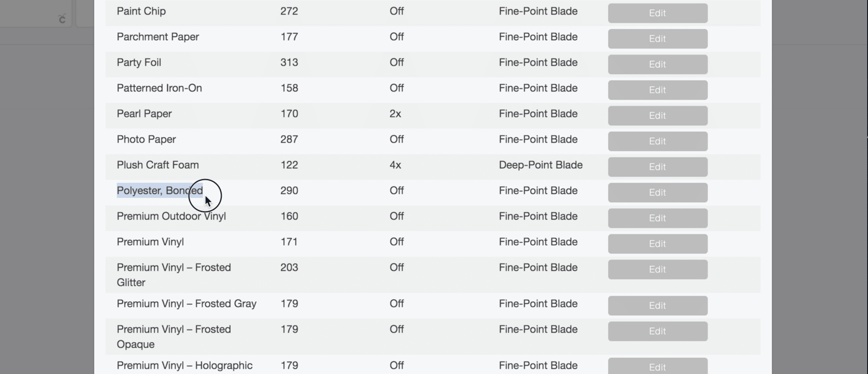Viewport: 868px width, 374px height.
Task: Edit the plain Premium Vinyl row
Action: (657, 243)
